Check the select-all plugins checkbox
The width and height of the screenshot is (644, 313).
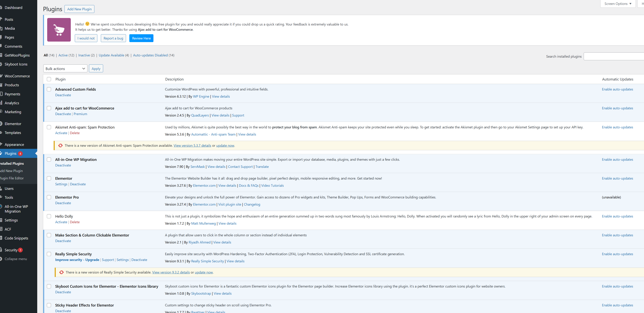[x=49, y=79]
